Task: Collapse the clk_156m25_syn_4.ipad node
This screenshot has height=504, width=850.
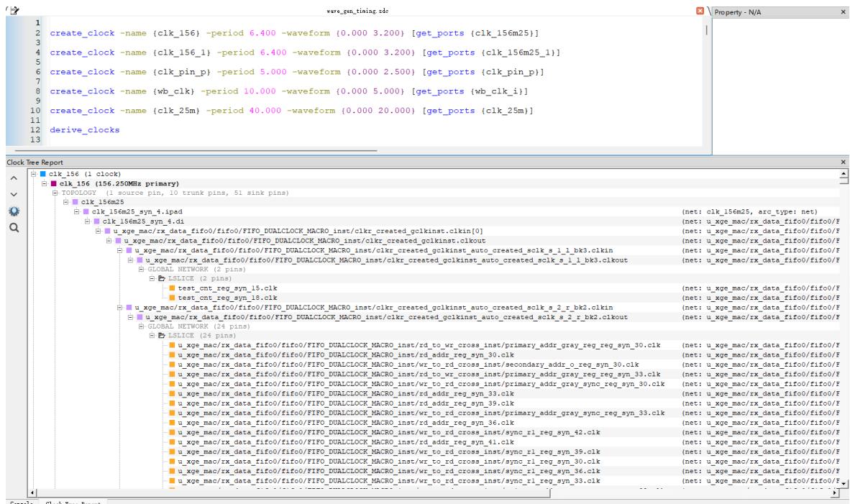Action: [x=76, y=212]
